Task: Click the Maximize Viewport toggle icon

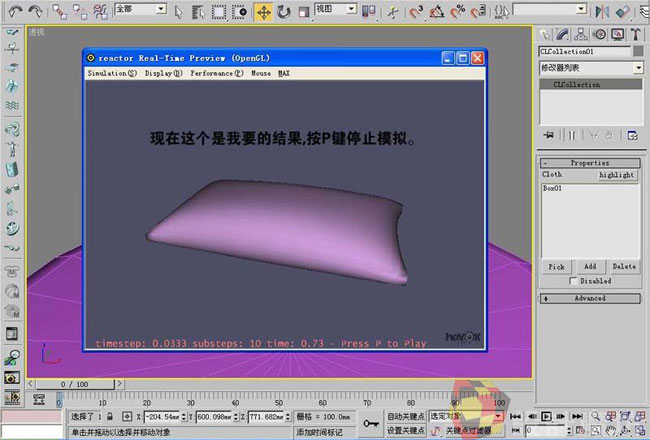Action: click(640, 430)
